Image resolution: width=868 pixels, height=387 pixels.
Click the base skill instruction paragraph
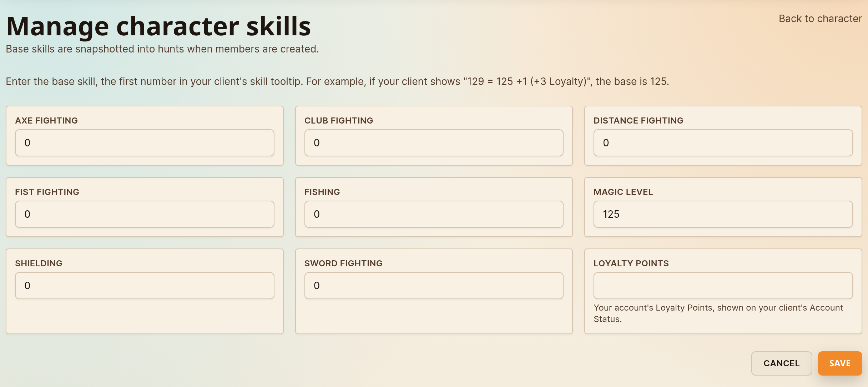tap(337, 81)
